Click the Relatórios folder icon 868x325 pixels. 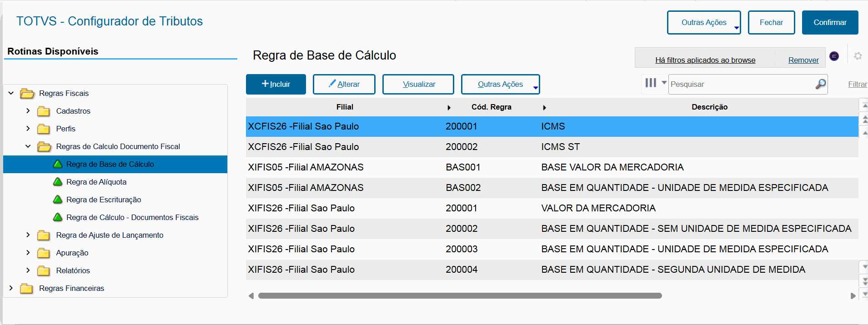[x=44, y=271]
